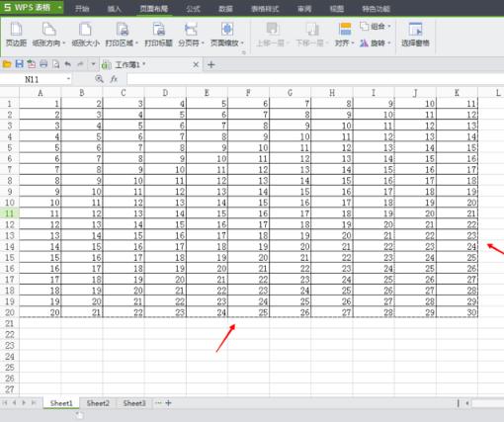Switch to the 开始 ribbon tab
Image resolution: width=504 pixels, height=422 pixels.
pos(82,8)
